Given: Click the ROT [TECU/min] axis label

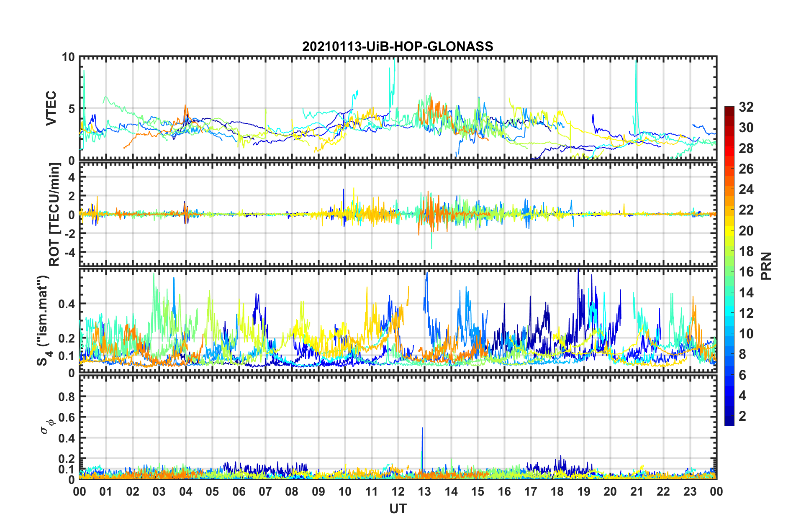Looking at the screenshot, I should click(x=54, y=215).
